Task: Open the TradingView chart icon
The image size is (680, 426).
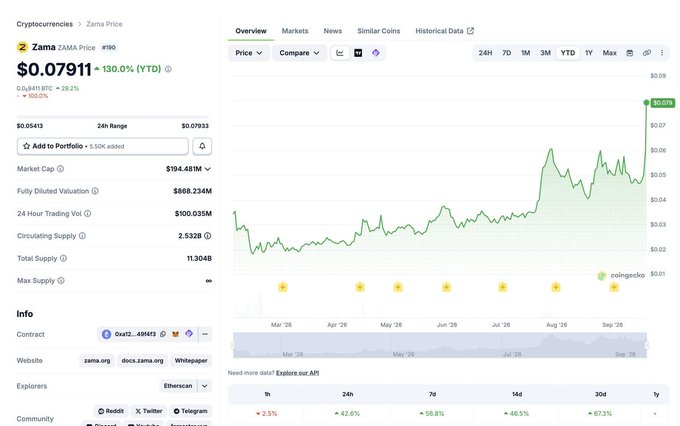Action: [358, 53]
